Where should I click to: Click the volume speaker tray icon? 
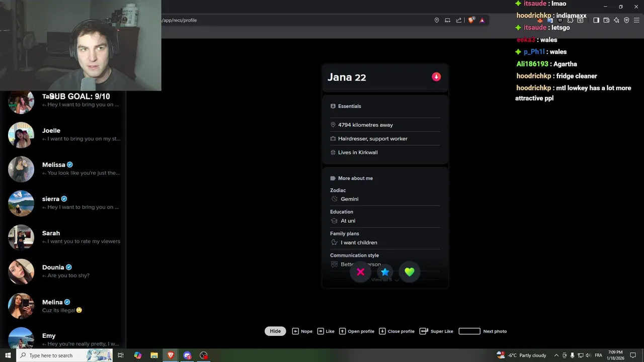tap(588, 355)
